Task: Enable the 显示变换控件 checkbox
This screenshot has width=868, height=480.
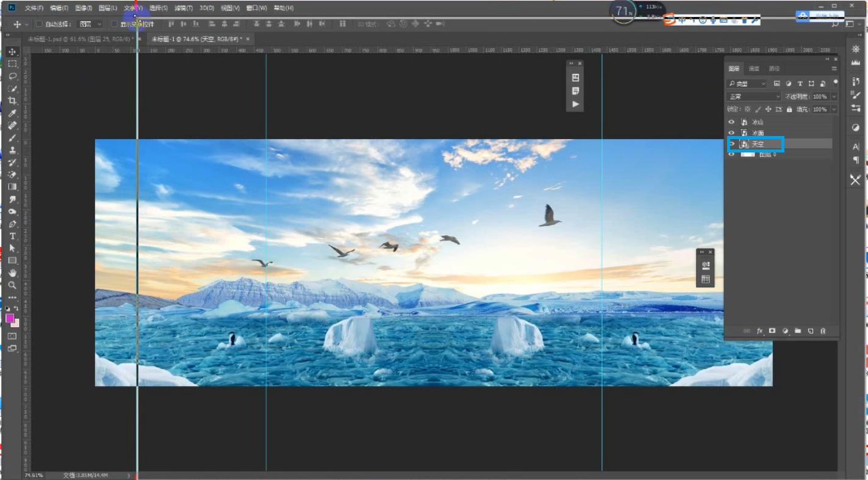Action: click(x=115, y=24)
